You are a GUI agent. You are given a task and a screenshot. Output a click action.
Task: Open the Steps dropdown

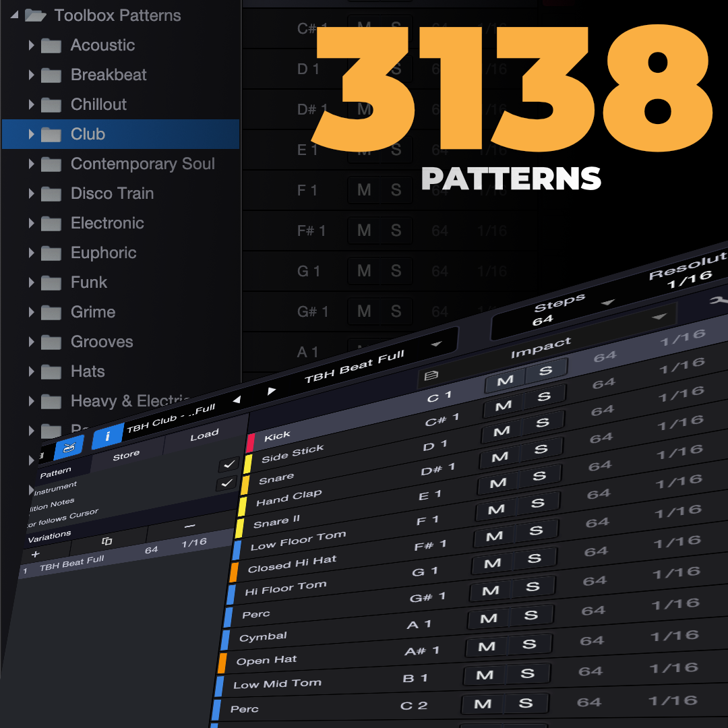coord(607,303)
